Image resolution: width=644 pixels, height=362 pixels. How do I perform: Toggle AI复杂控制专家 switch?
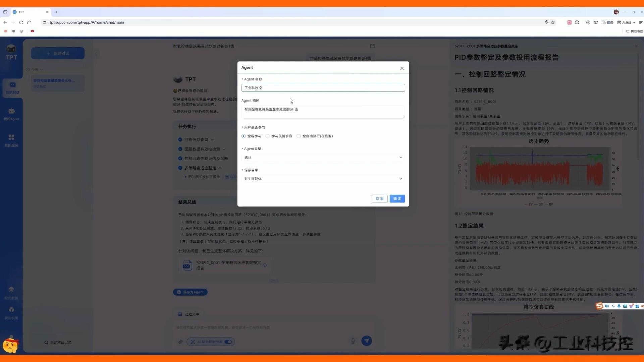tap(228, 342)
